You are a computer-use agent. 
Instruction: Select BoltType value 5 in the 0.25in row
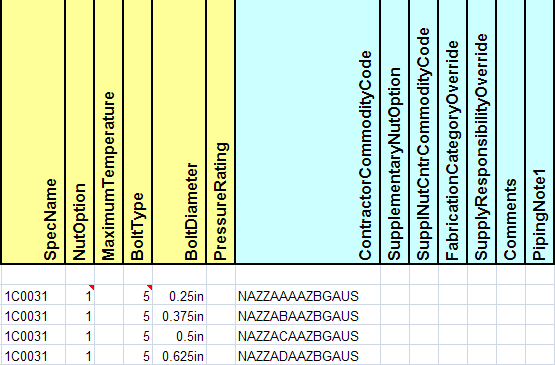[x=138, y=295]
